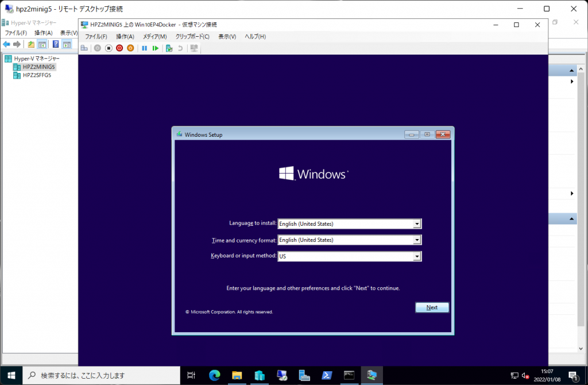The height and width of the screenshot is (385, 588).
Task: Close the Windows Setup dialog
Action: coord(443,134)
